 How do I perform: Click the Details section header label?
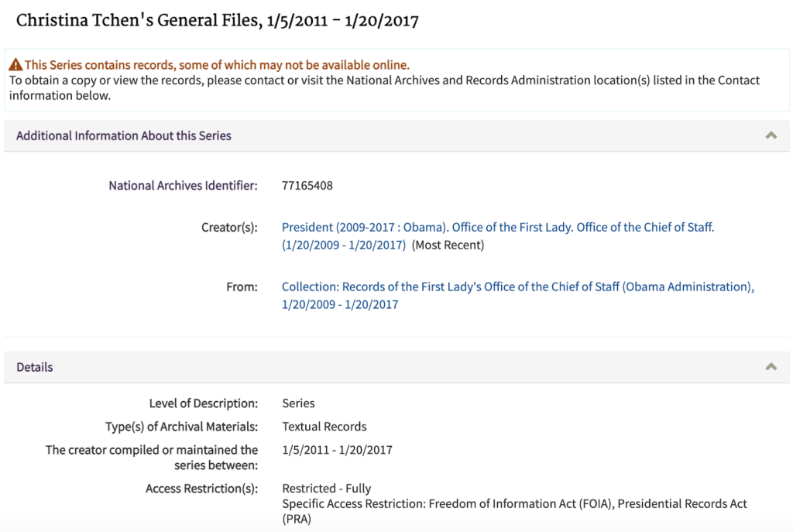35,367
